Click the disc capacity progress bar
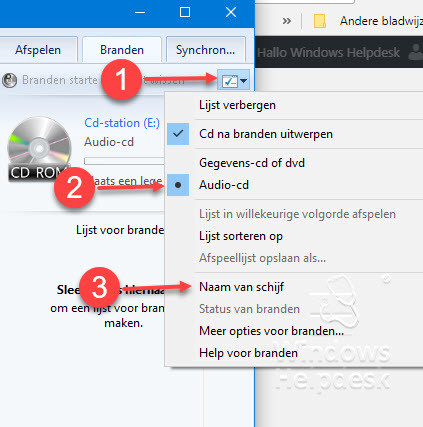 click(124, 161)
